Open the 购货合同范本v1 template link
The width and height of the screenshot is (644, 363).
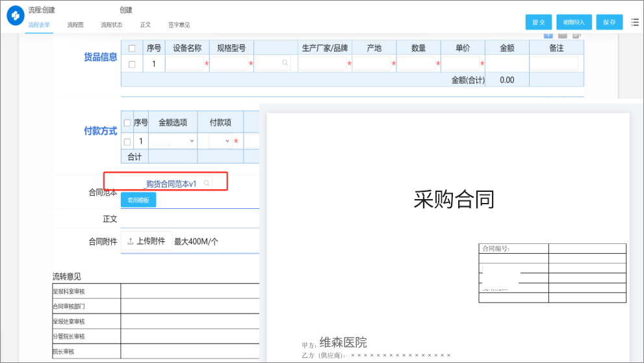(x=170, y=183)
